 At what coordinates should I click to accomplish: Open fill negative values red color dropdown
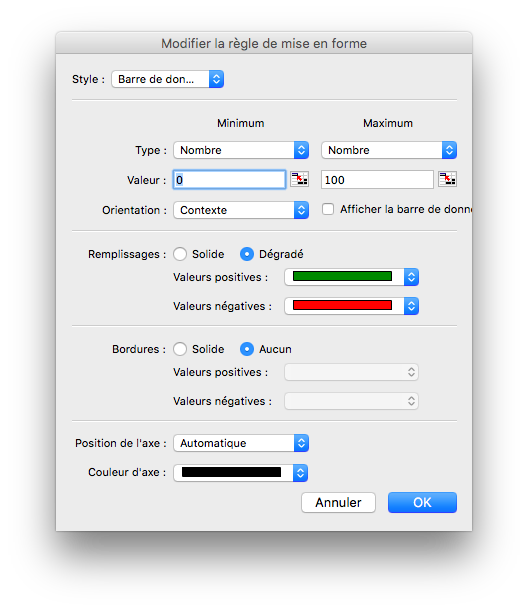coord(351,306)
